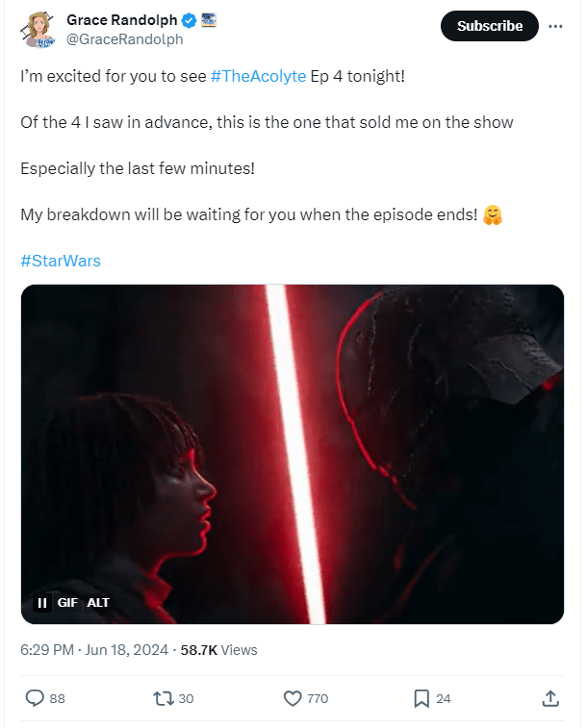Open the 6:29 PM Jun 18, 2024 timestamp
The image size is (587, 728).
[x=92, y=650]
